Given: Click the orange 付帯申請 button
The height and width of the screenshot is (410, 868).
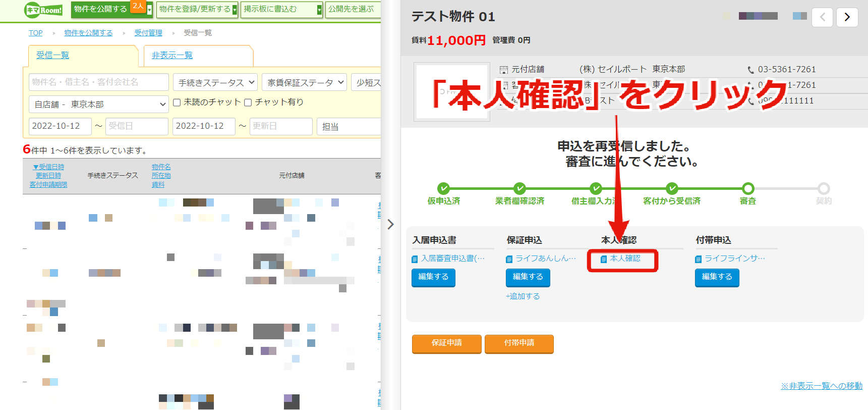Looking at the screenshot, I should [519, 343].
